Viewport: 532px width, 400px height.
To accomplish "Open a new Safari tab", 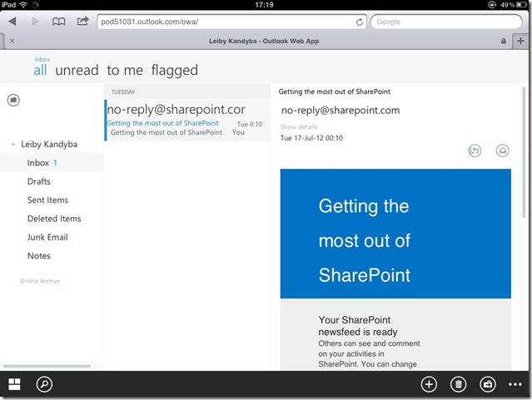I will (x=520, y=41).
